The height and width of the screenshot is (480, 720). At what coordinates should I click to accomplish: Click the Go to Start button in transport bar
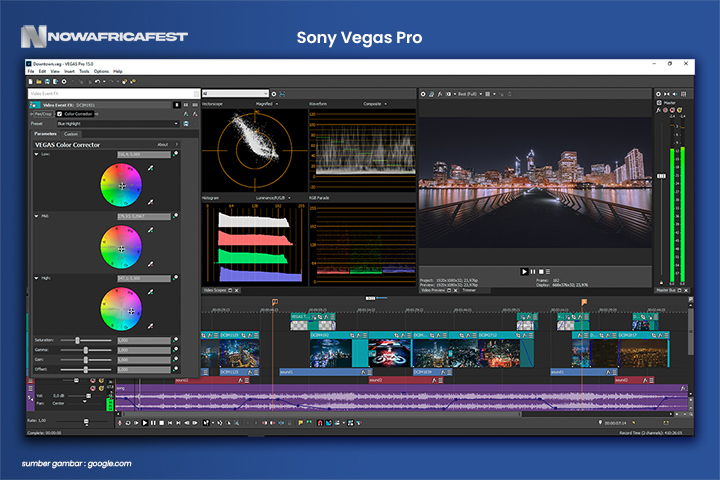(x=170, y=423)
